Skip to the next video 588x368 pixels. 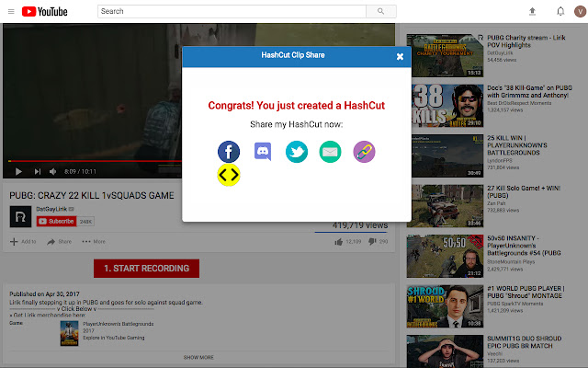pos(37,172)
